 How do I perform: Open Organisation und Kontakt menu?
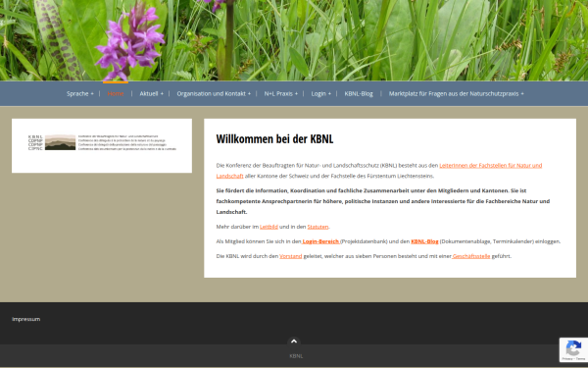(214, 94)
